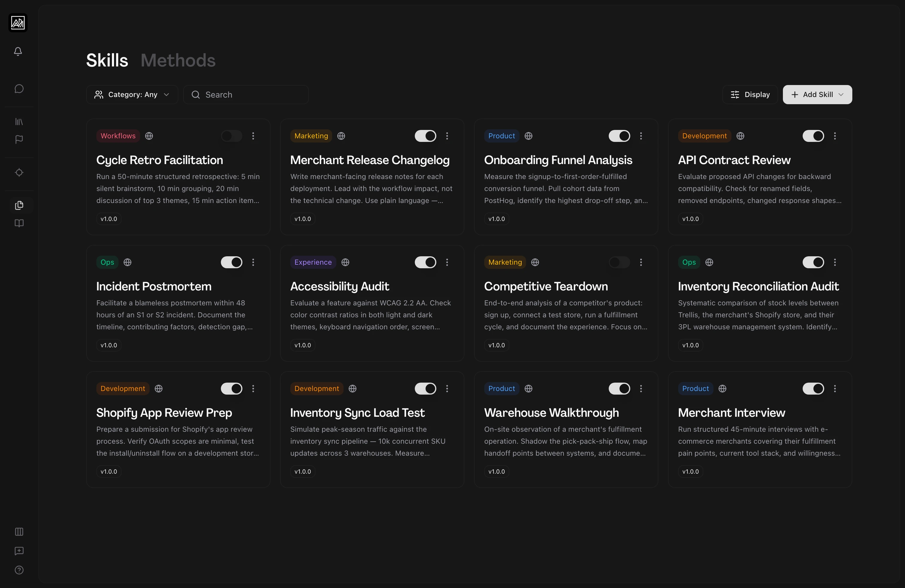Open the Category: Any filter dropdown
The width and height of the screenshot is (905, 588).
pos(132,95)
